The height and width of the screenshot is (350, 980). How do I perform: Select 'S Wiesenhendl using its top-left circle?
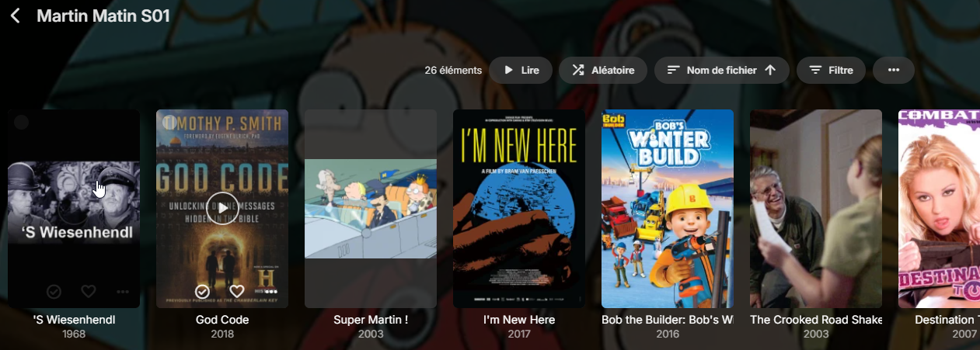point(22,123)
